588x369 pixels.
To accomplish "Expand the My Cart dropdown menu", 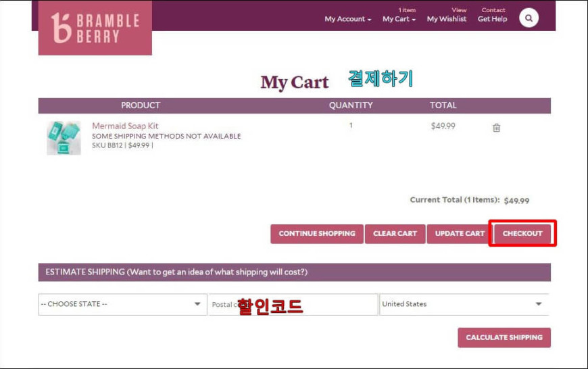I will (399, 19).
